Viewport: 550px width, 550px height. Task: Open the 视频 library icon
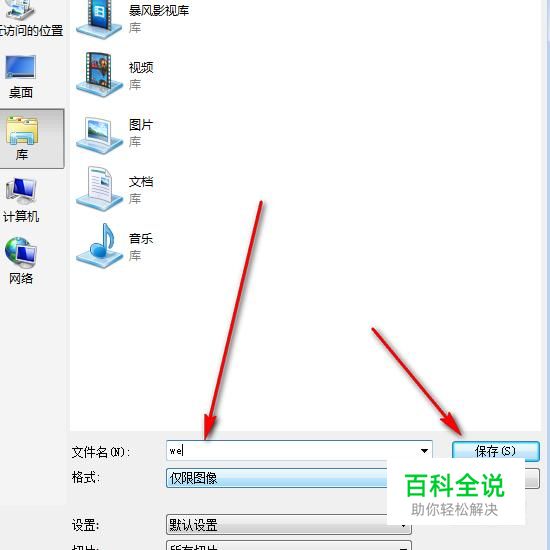click(100, 74)
